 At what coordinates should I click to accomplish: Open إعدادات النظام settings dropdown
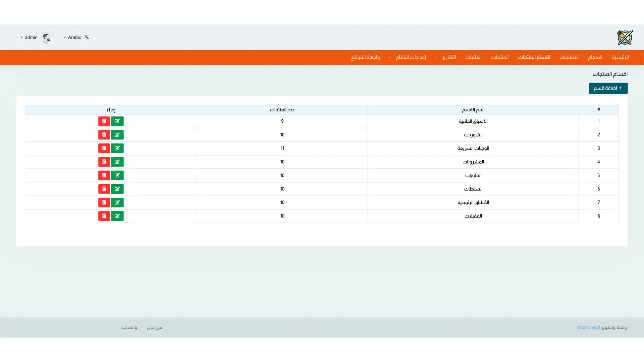pyautogui.click(x=408, y=57)
